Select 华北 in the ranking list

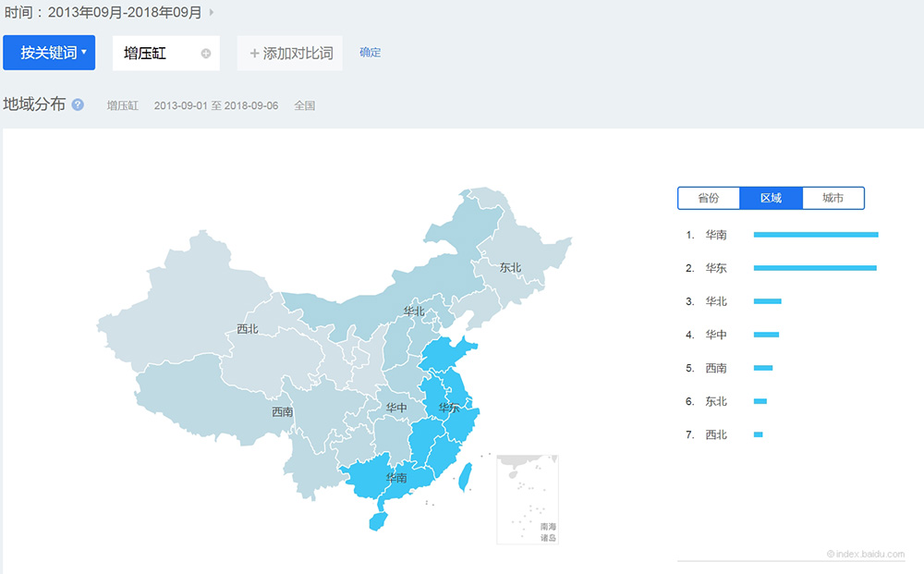(x=715, y=301)
